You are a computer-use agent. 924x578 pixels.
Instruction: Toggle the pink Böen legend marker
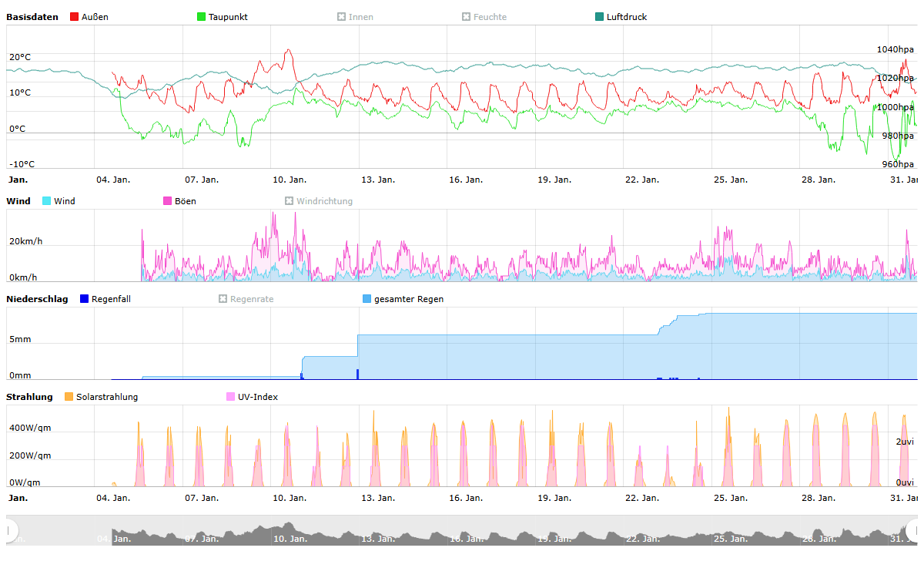tap(168, 201)
